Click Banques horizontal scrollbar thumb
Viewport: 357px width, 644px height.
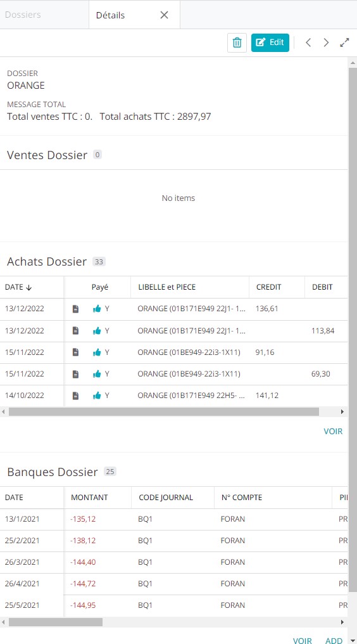pyautogui.click(x=56, y=622)
